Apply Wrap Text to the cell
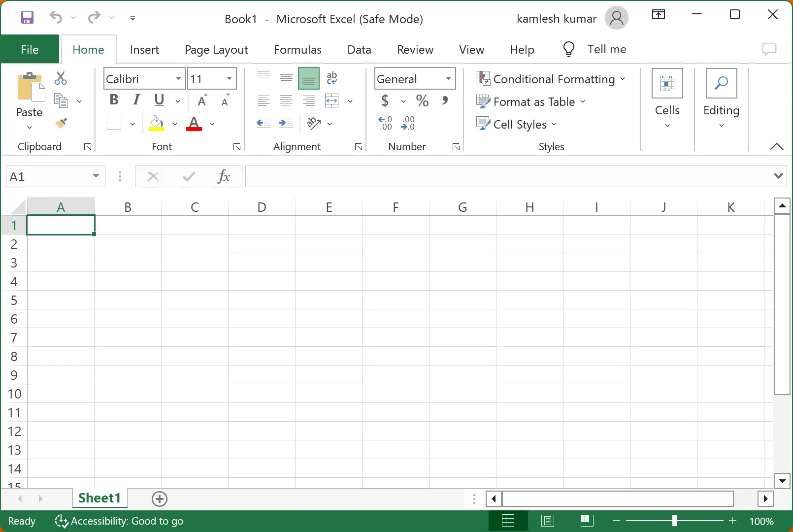This screenshot has width=793, height=532. (x=332, y=78)
